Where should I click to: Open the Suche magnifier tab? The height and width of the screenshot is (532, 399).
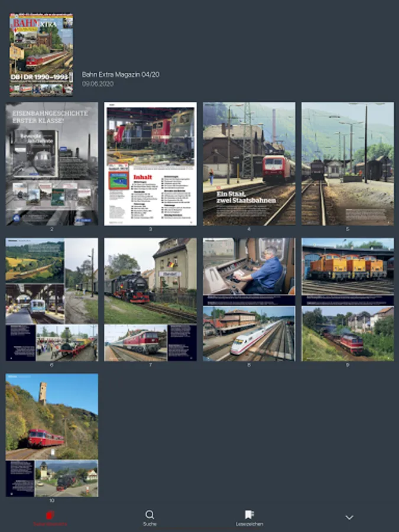tap(150, 518)
